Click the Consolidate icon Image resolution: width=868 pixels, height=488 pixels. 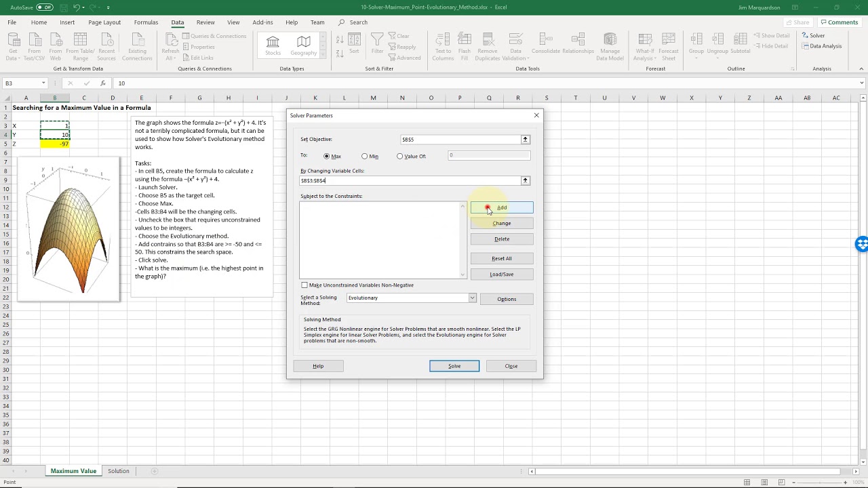coord(546,43)
